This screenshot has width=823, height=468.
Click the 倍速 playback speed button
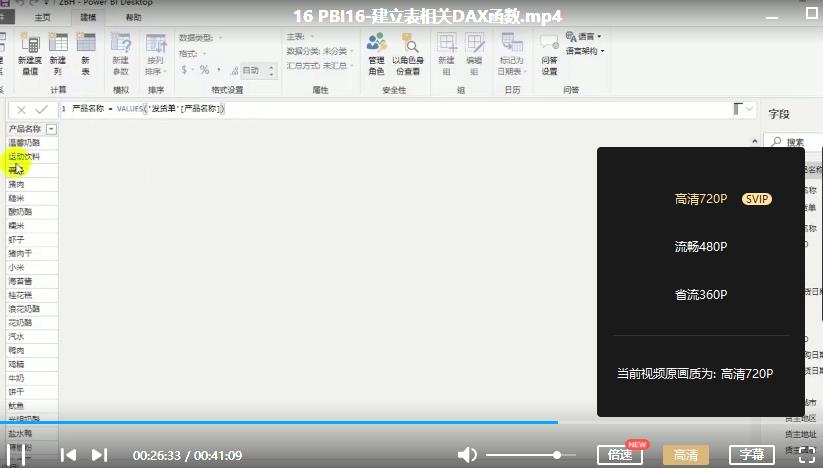pos(620,455)
